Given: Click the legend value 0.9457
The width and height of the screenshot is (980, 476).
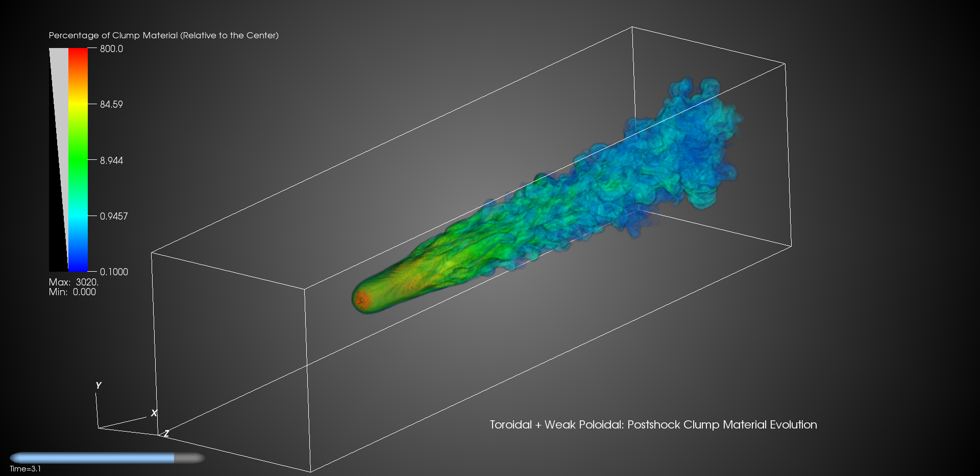Looking at the screenshot, I should pos(114,216).
